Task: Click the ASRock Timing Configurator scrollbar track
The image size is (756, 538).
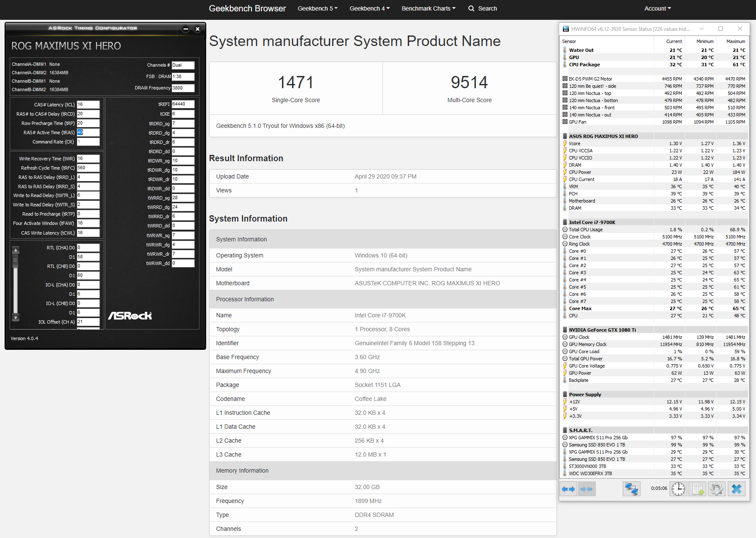Action: (16, 291)
